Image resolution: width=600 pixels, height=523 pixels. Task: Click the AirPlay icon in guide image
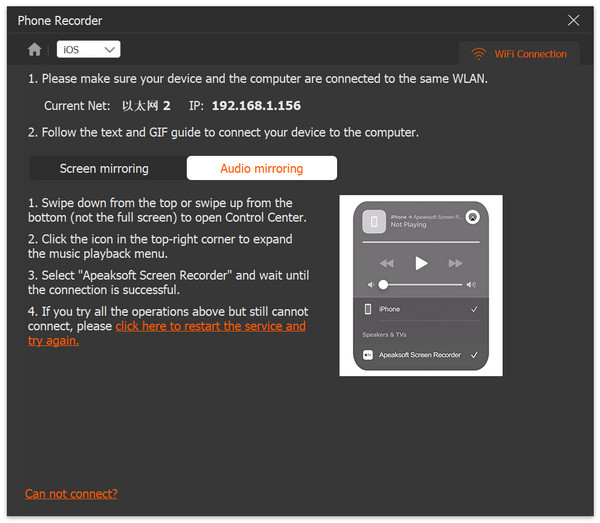pyautogui.click(x=473, y=217)
